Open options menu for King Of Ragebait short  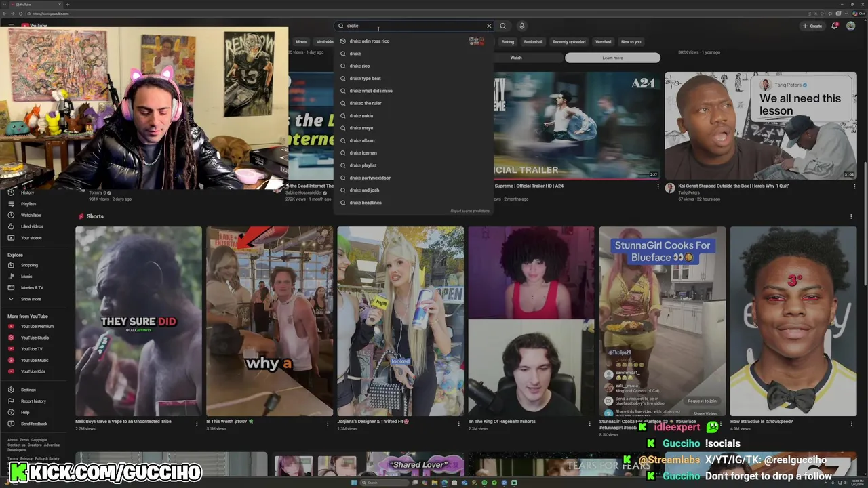tap(589, 424)
